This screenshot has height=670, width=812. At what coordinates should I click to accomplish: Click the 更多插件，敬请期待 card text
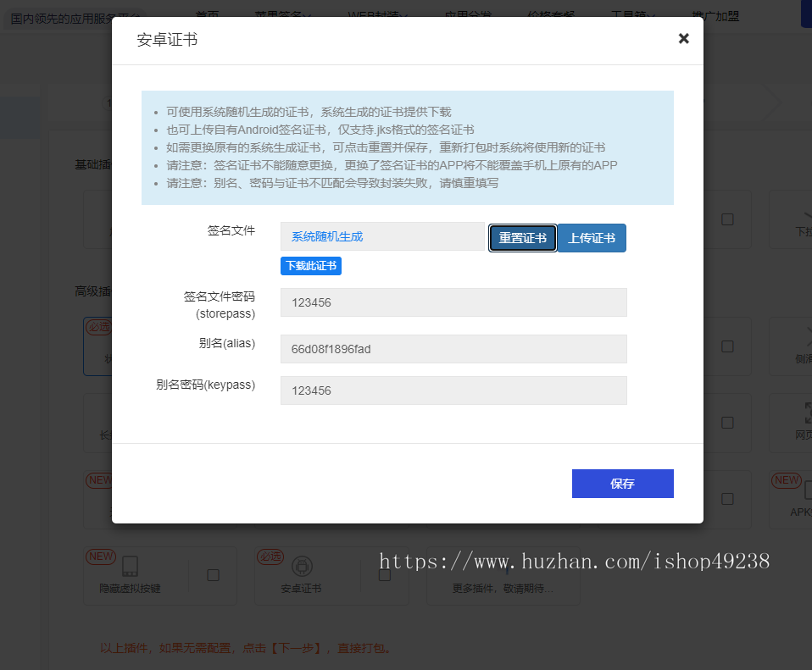coord(503,588)
